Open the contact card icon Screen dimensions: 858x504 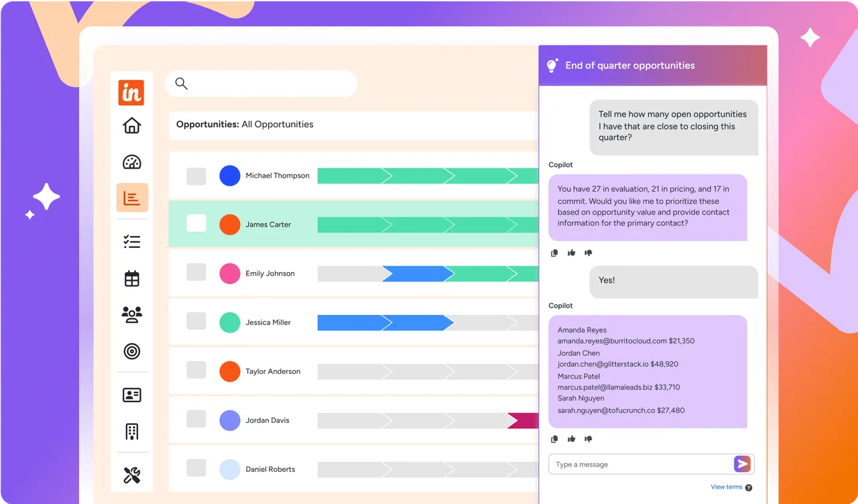[x=132, y=395]
